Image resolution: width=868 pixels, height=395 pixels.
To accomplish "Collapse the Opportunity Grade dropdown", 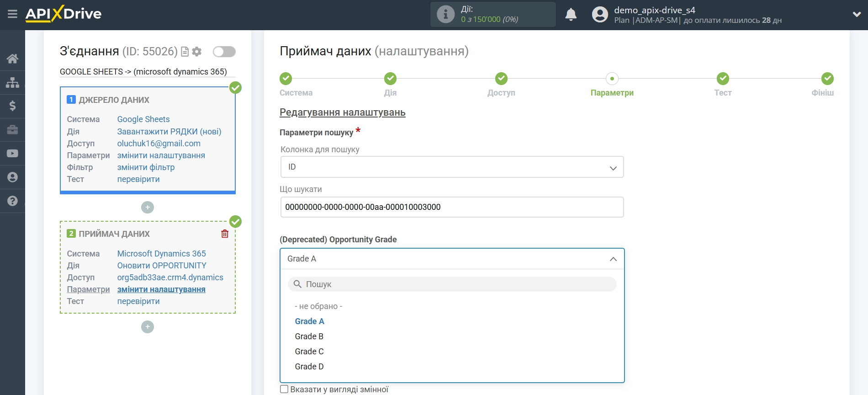I will [x=452, y=259].
